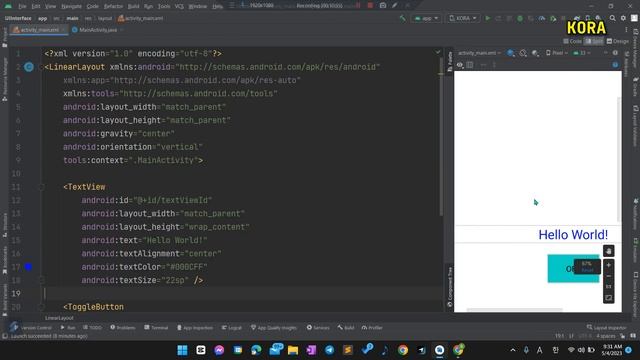Click the Hello World text in preview

point(573,235)
